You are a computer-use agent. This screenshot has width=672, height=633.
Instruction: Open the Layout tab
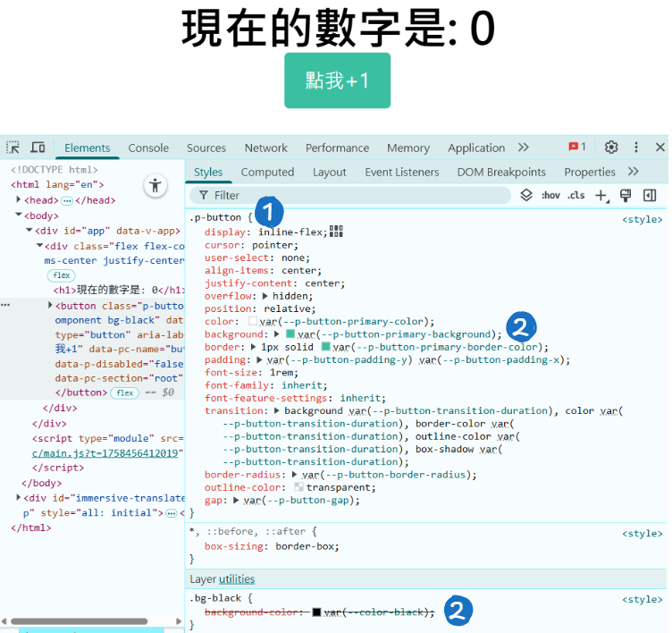point(329,172)
